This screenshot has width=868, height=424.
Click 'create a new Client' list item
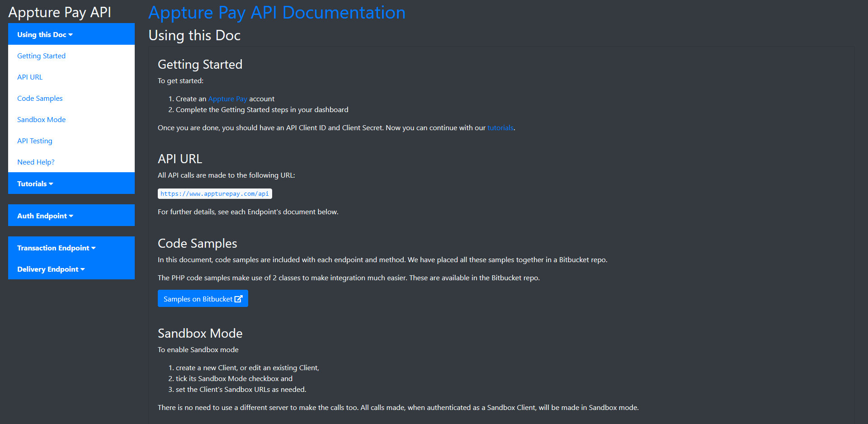click(x=247, y=367)
